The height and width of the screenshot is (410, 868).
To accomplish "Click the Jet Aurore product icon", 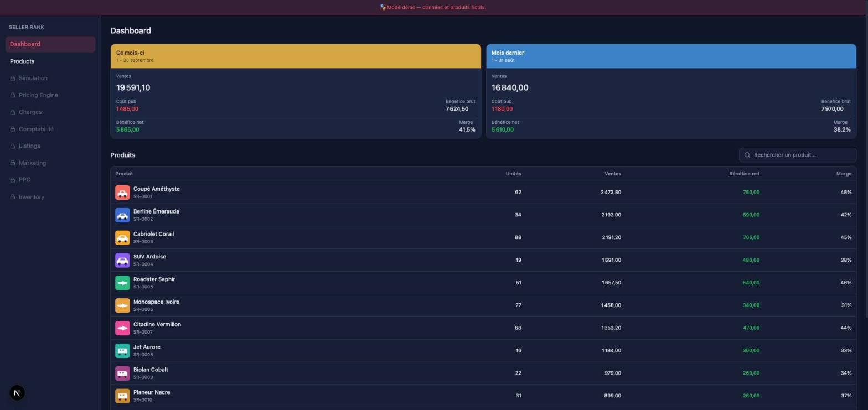I will 122,351.
